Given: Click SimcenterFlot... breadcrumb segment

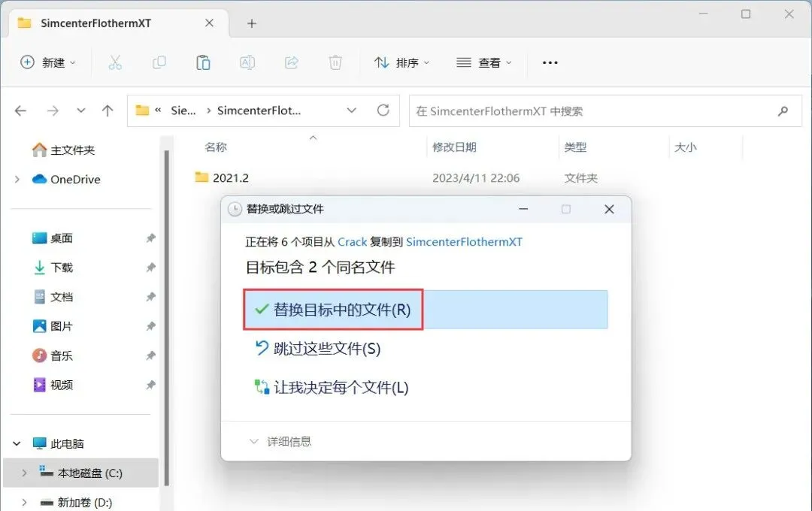Looking at the screenshot, I should click(259, 110).
